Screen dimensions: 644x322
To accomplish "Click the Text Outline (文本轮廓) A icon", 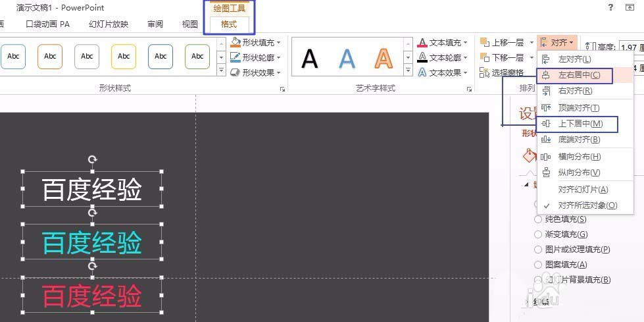I will pos(422,57).
